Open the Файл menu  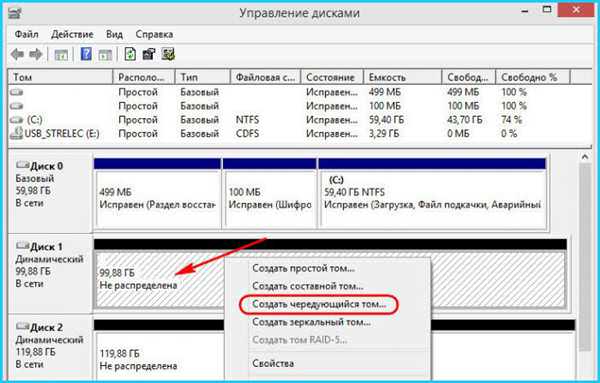pyautogui.click(x=26, y=34)
